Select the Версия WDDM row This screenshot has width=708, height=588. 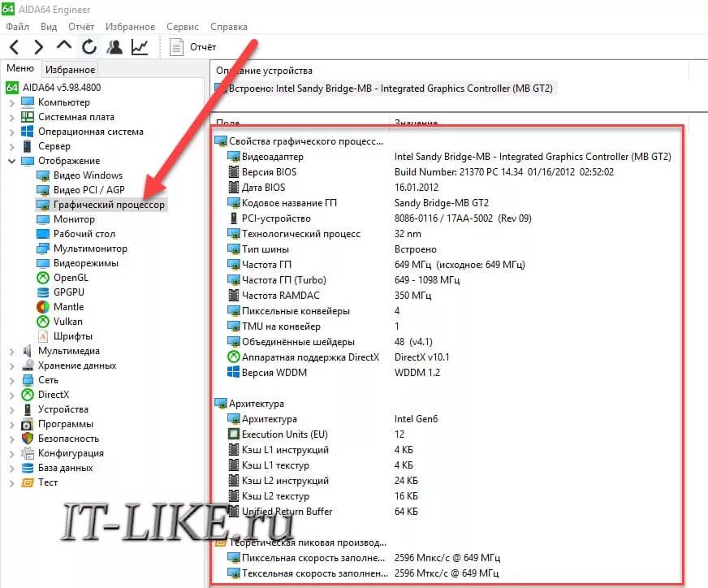(x=333, y=373)
